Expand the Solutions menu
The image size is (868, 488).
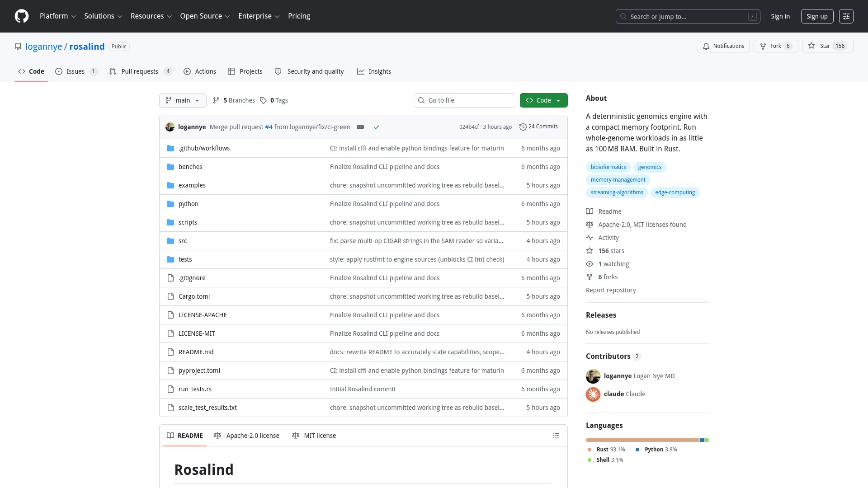(x=103, y=16)
